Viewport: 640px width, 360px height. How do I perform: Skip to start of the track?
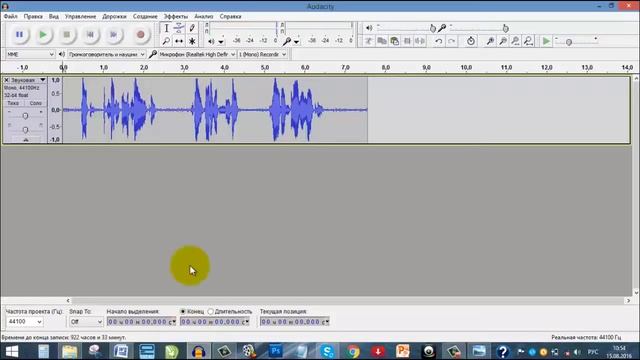click(90, 35)
